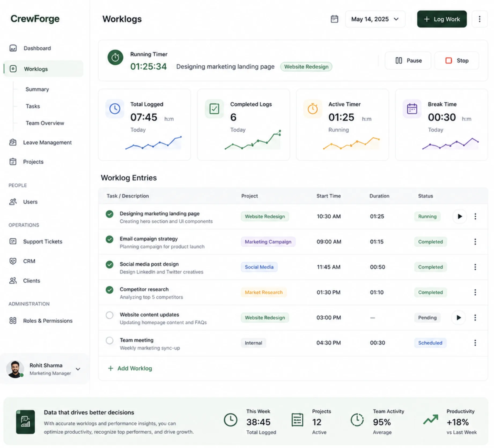This screenshot has width=494, height=448.
Task: Stop the running timer
Action: click(456, 61)
